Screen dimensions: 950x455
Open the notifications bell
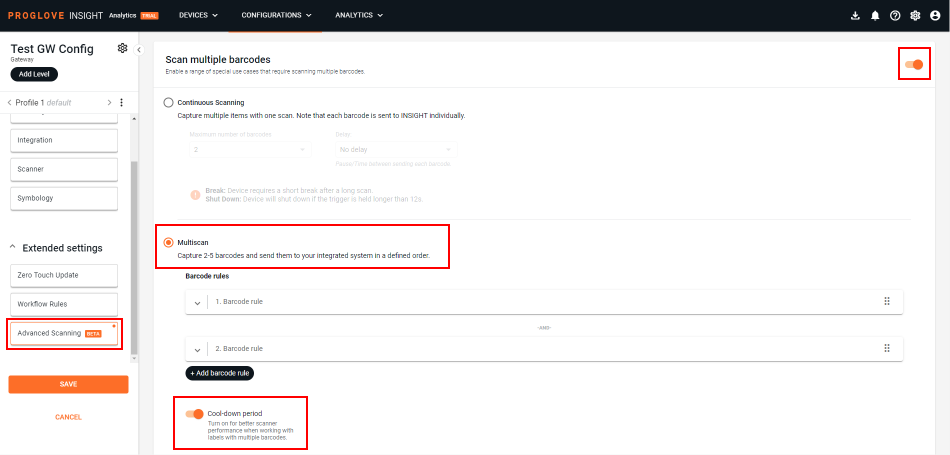875,16
